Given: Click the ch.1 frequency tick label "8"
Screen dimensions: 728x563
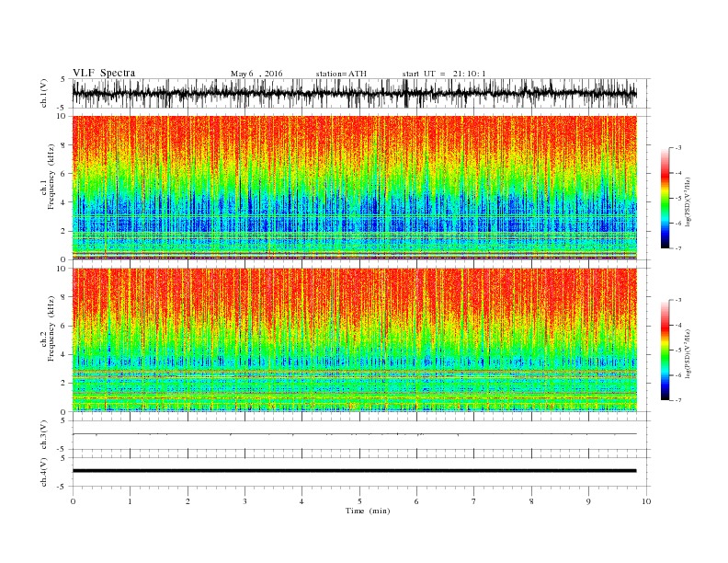Looking at the screenshot, I should click(x=63, y=145).
